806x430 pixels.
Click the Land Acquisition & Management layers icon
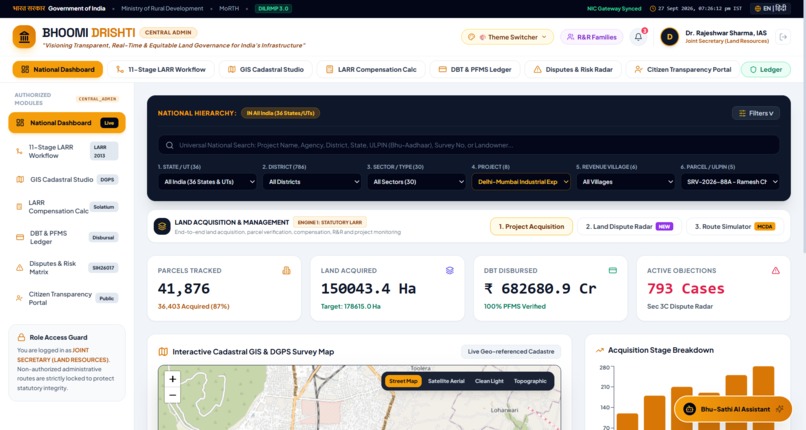pos(162,226)
